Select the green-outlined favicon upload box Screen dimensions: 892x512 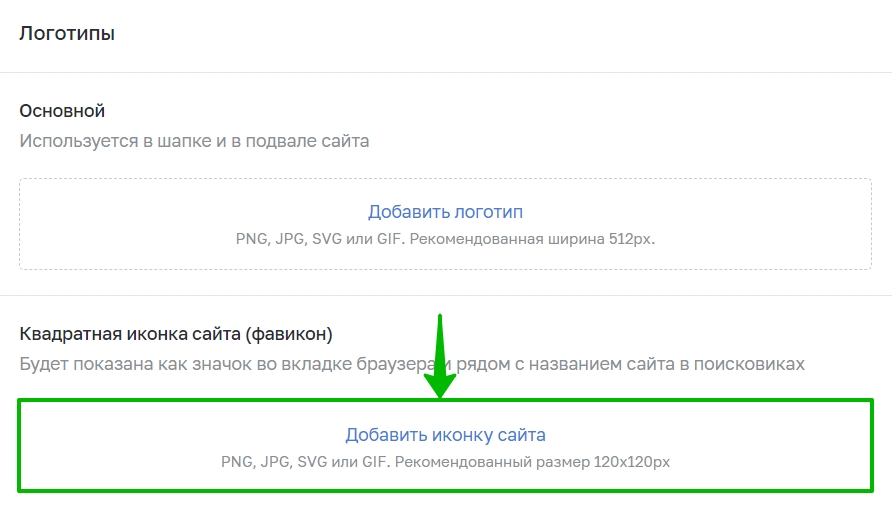click(x=445, y=445)
